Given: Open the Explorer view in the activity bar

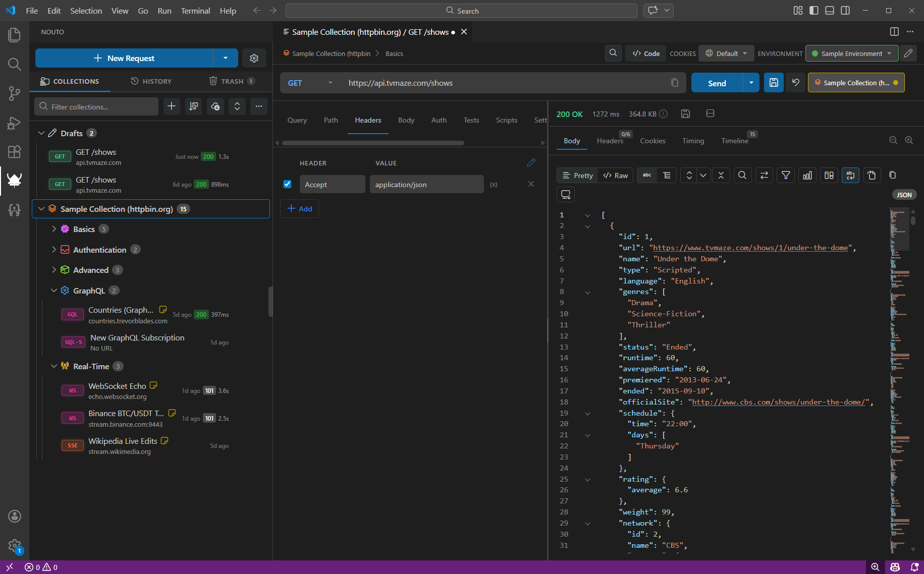Looking at the screenshot, I should pos(14,35).
